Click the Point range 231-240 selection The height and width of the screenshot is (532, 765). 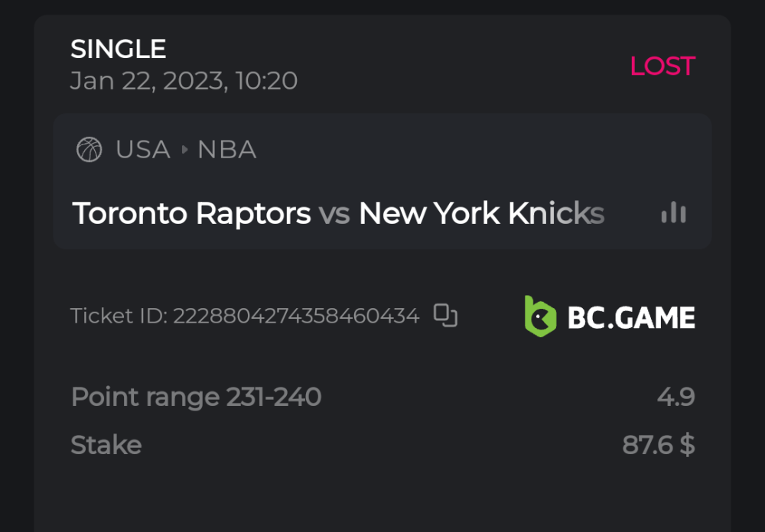(196, 397)
